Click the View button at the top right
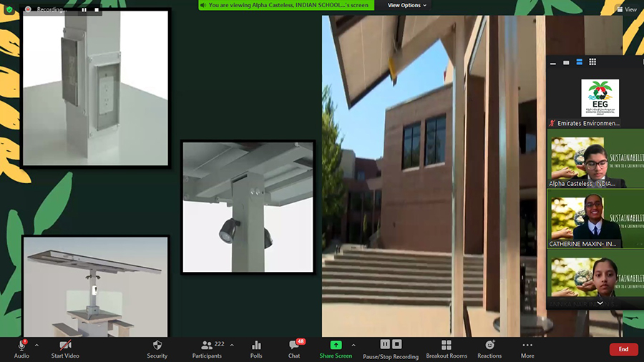Viewport: 644px width, 362px height. [626, 9]
